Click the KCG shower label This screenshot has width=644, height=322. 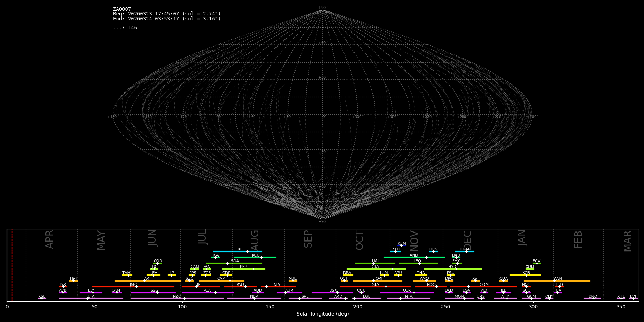pyautogui.click(x=256, y=255)
